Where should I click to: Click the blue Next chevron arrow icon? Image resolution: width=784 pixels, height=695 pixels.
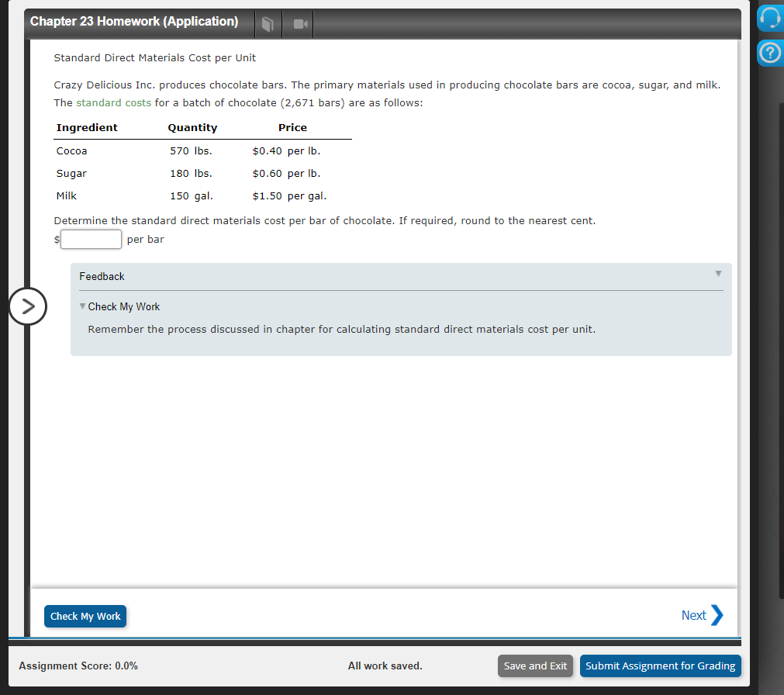[718, 614]
